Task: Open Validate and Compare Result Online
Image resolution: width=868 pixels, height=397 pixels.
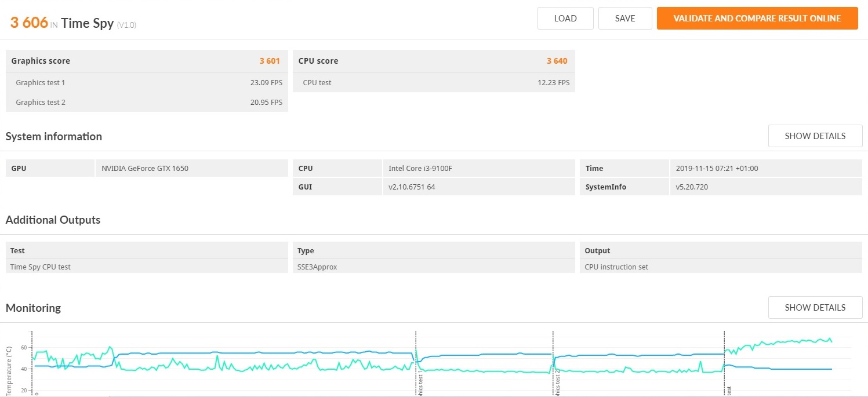Action: [757, 18]
